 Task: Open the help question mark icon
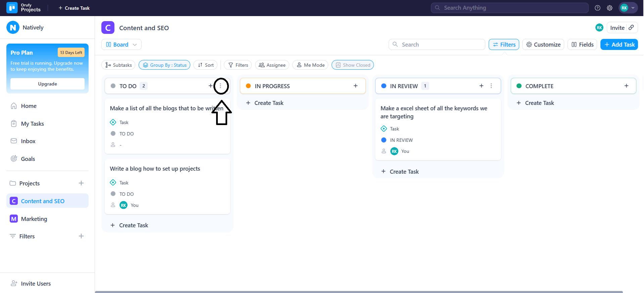597,8
